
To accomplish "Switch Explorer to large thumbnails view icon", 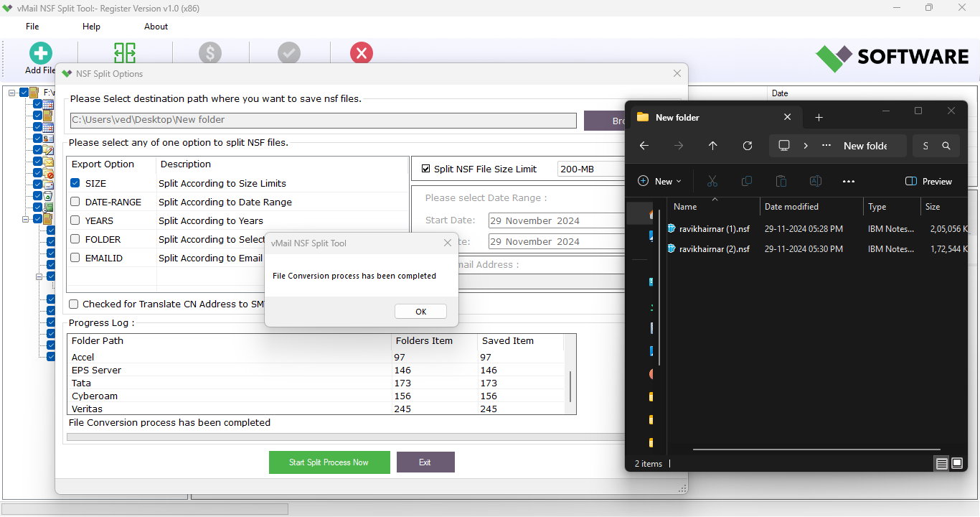I will [956, 464].
